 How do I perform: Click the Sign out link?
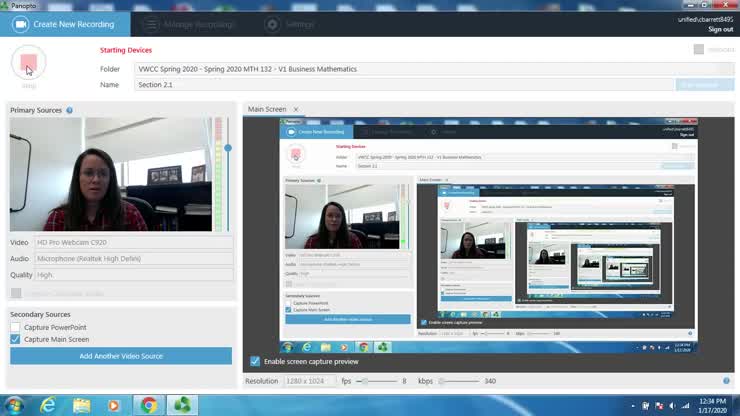[x=720, y=29]
